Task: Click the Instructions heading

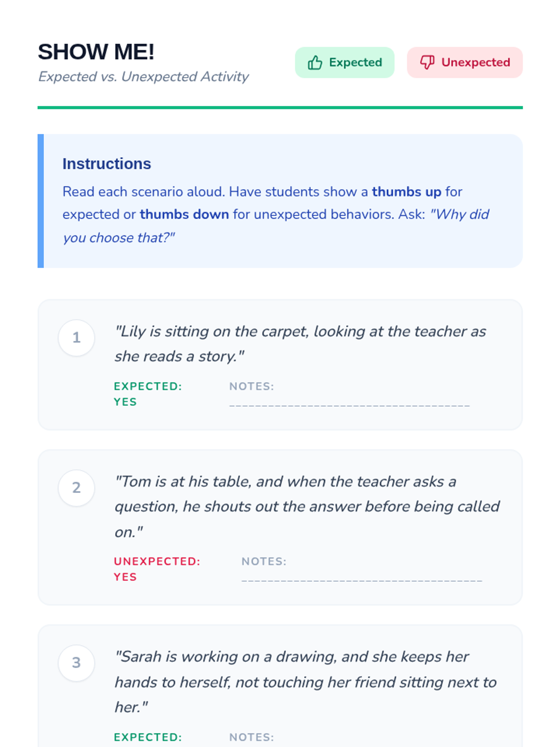Action: pyautogui.click(x=107, y=164)
